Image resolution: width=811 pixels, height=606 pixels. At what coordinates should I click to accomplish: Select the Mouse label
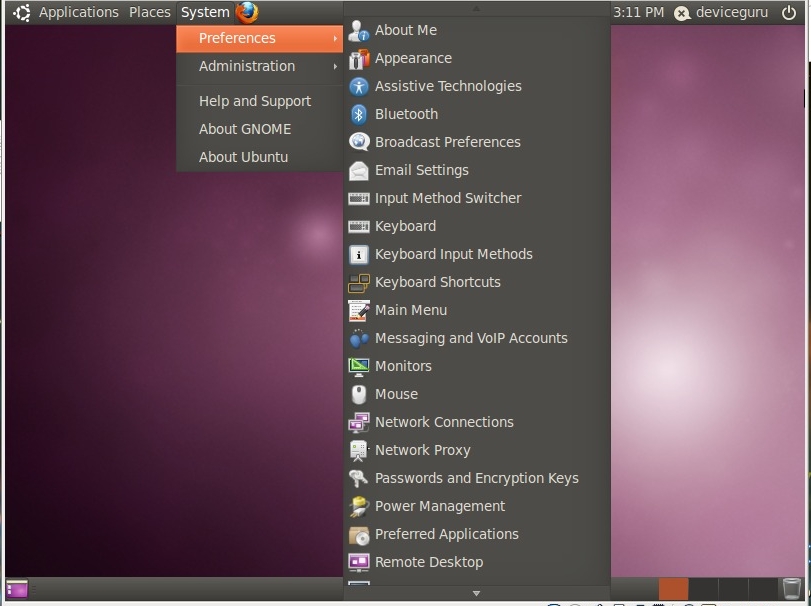[x=396, y=394]
